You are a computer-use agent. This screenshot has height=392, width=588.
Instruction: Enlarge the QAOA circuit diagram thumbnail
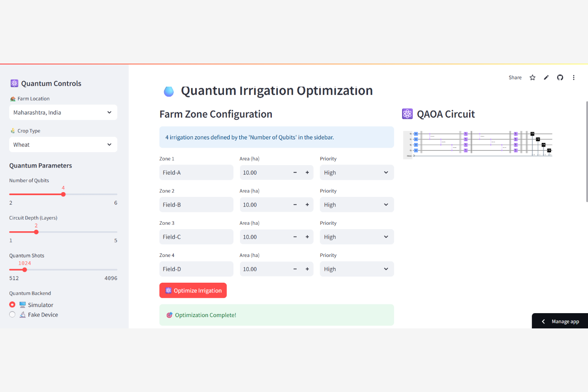click(x=478, y=144)
